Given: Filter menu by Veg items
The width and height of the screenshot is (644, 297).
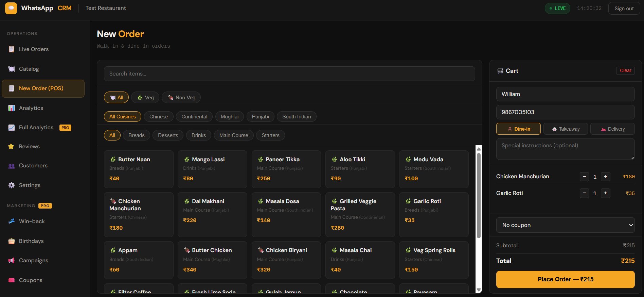Looking at the screenshot, I should [145, 98].
